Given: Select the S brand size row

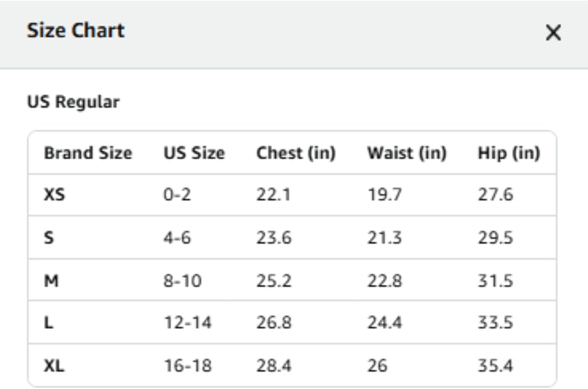Looking at the screenshot, I should tap(292, 237).
